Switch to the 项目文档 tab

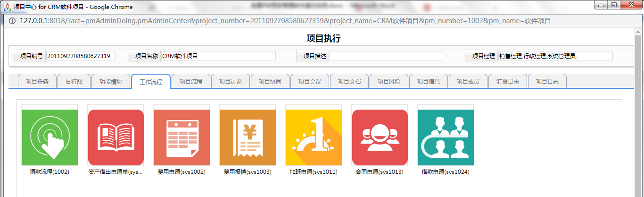click(x=349, y=81)
